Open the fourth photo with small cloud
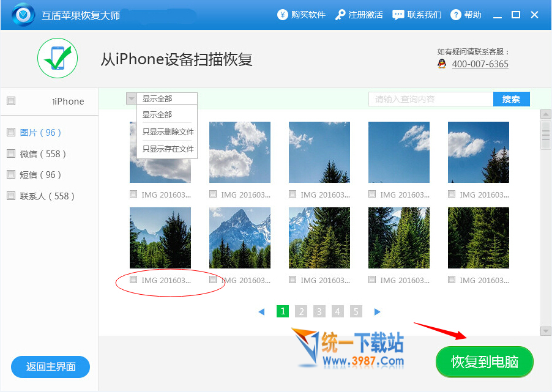Viewport: 552px width, 392px height. pyautogui.click(x=399, y=152)
